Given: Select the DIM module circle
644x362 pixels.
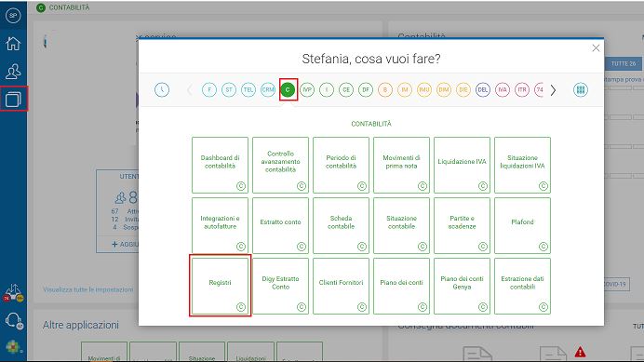Looking at the screenshot, I should [444, 89].
